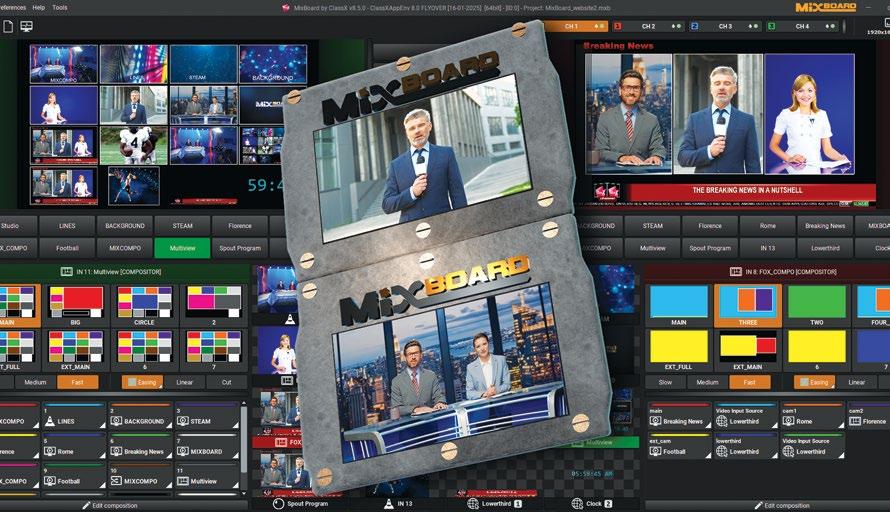Select the green TWO preset in FOX_COMPO
The width and height of the screenshot is (890, 512).
click(816, 305)
